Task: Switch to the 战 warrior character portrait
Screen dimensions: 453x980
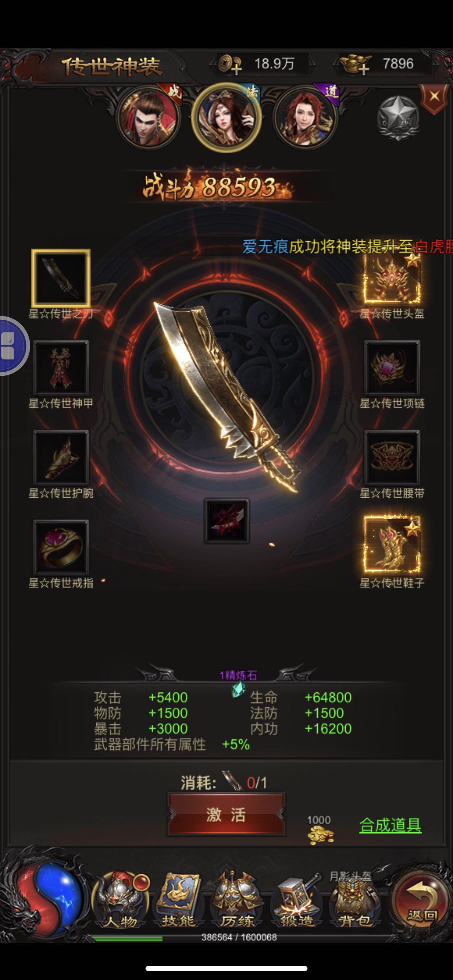Action: tap(149, 117)
